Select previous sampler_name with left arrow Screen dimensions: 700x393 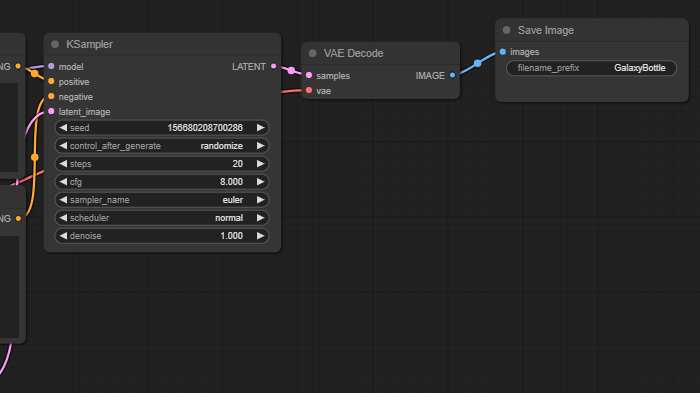pos(63,200)
